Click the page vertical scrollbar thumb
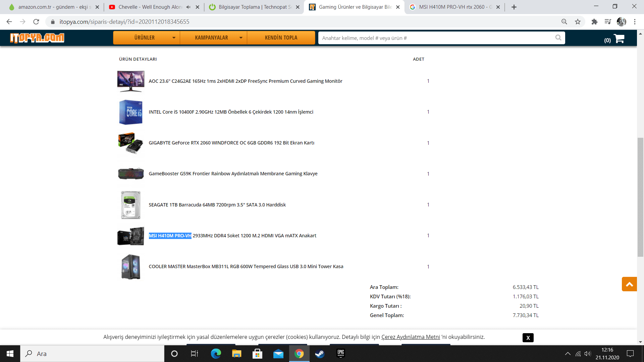 (640, 197)
